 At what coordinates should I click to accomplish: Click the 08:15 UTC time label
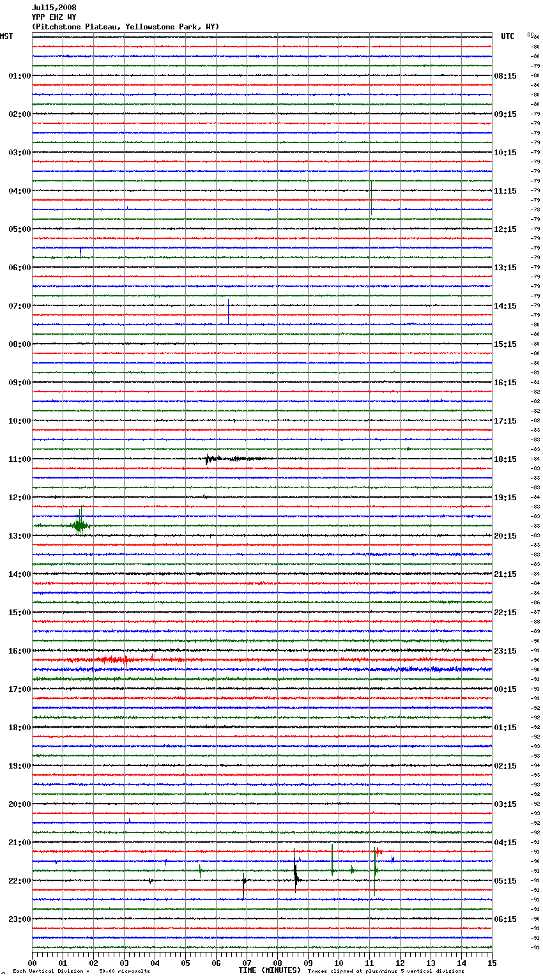pos(505,76)
